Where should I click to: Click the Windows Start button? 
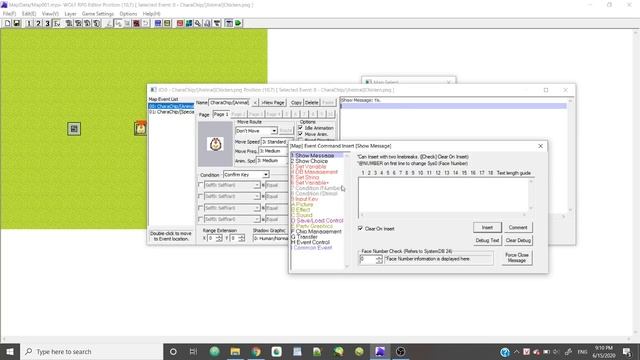pyautogui.click(x=10, y=351)
